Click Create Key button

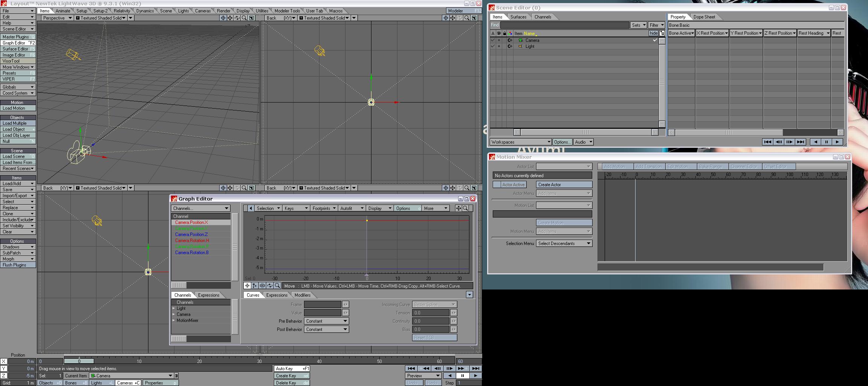[292, 375]
